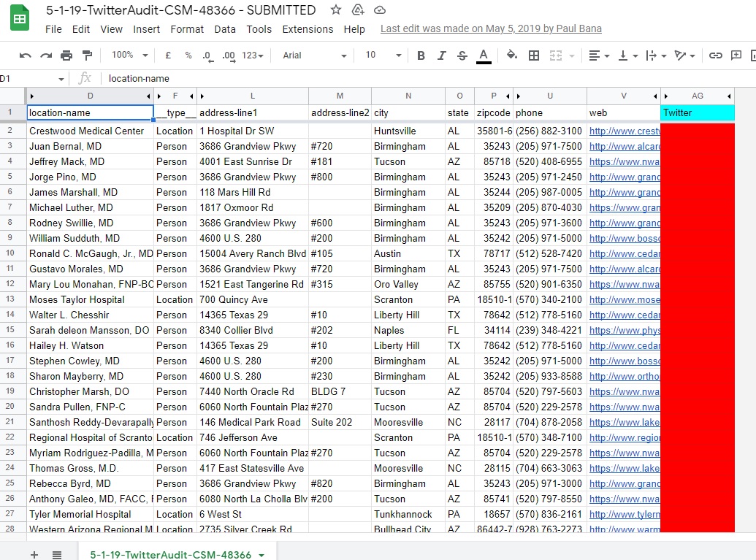
Task: Expand hidden columns left of column AG
Action: pyautogui.click(x=665, y=96)
